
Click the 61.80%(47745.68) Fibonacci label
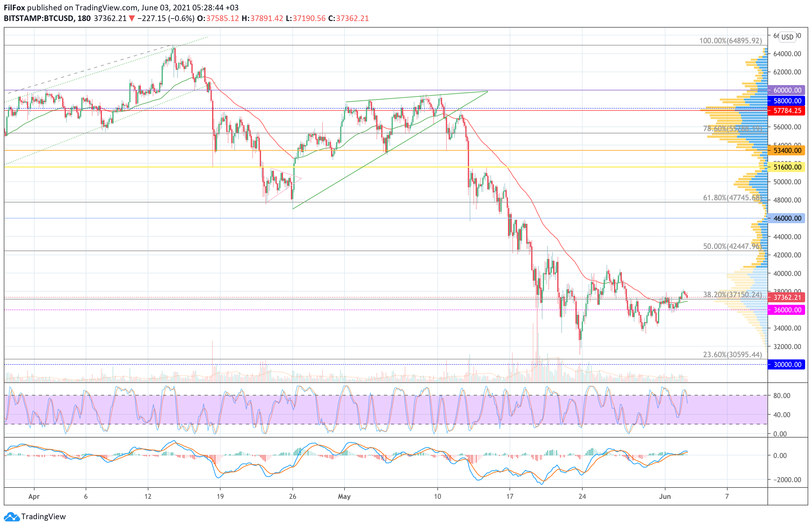pos(732,198)
